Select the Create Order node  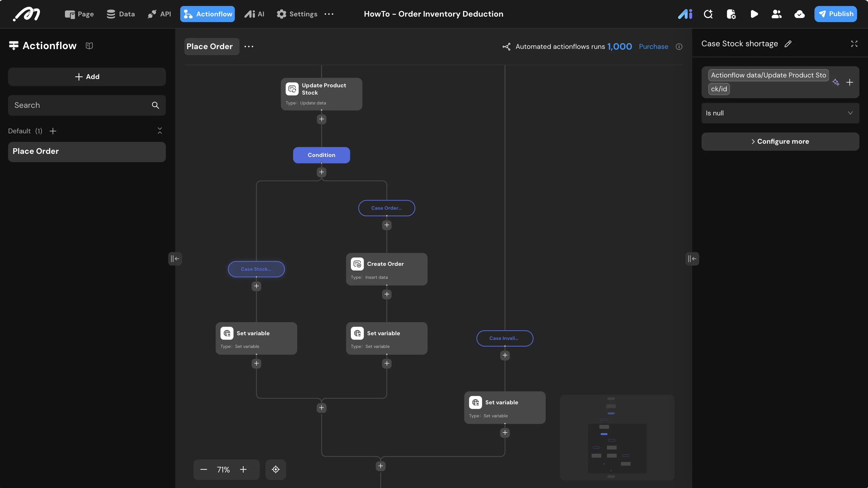click(387, 269)
